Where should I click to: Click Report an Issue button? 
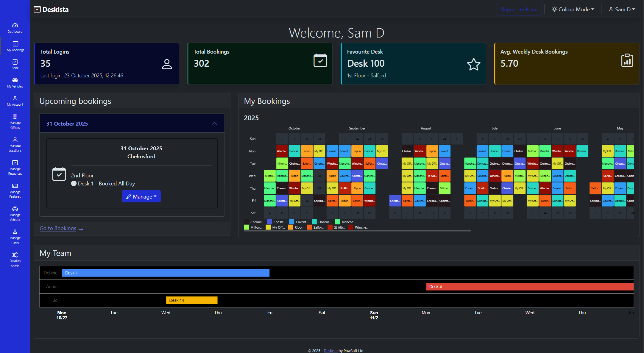pyautogui.click(x=519, y=10)
